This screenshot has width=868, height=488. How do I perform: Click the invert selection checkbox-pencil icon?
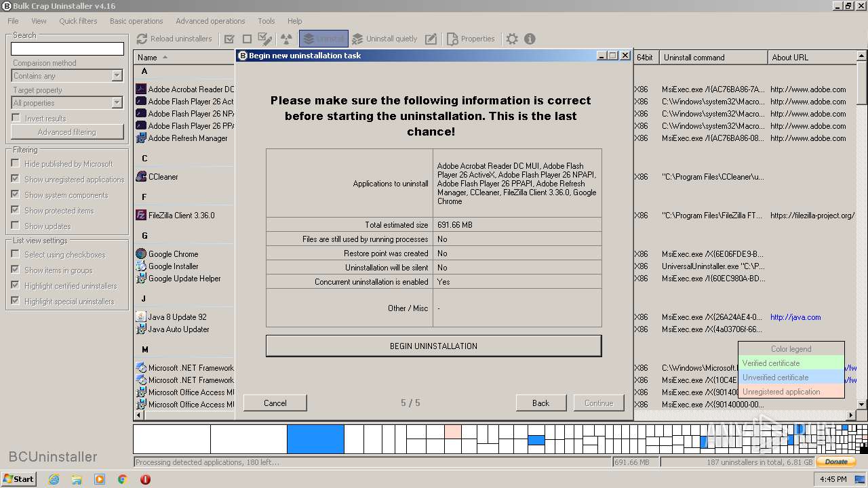coord(265,39)
